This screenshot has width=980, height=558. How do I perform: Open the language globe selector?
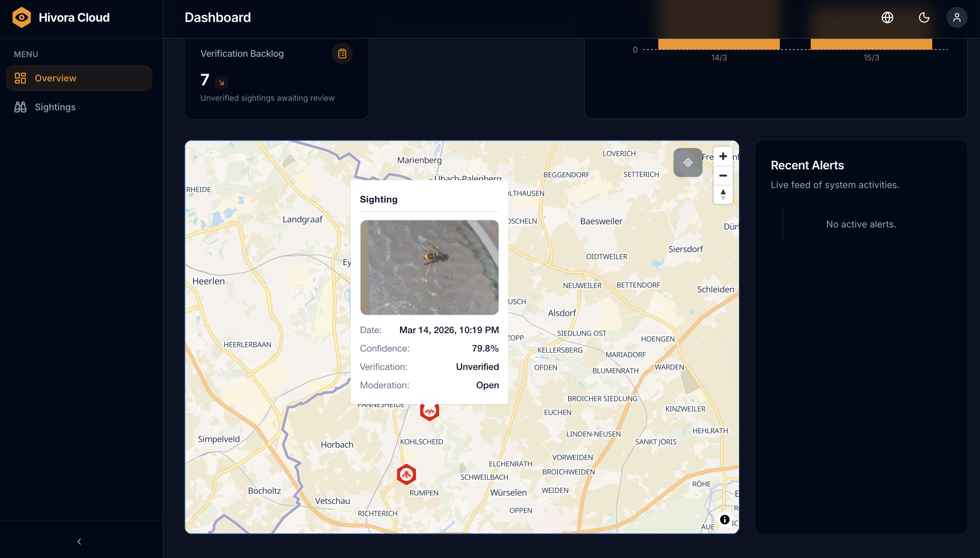[x=887, y=18]
